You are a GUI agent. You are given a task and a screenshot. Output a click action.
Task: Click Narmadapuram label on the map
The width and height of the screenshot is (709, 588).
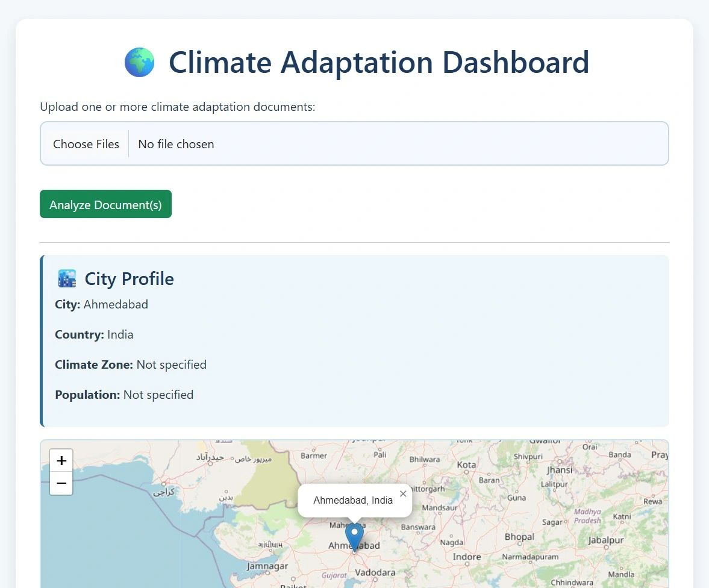530,557
